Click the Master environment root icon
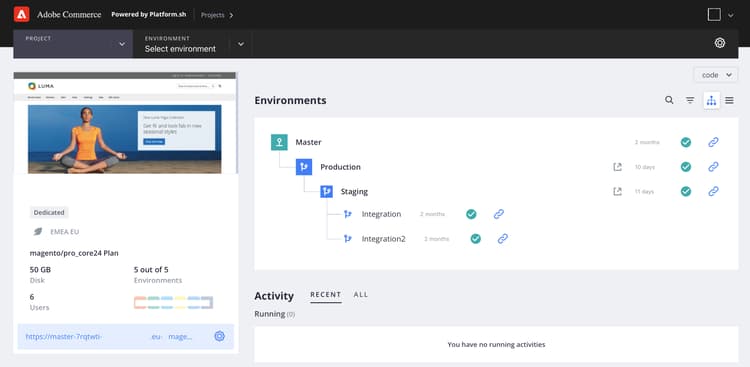 (279, 142)
